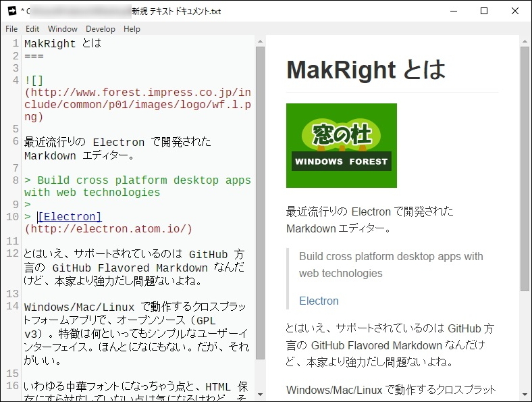532x402 pixels.
Task: Click the editor scrollbar down arrow
Action: 260,395
